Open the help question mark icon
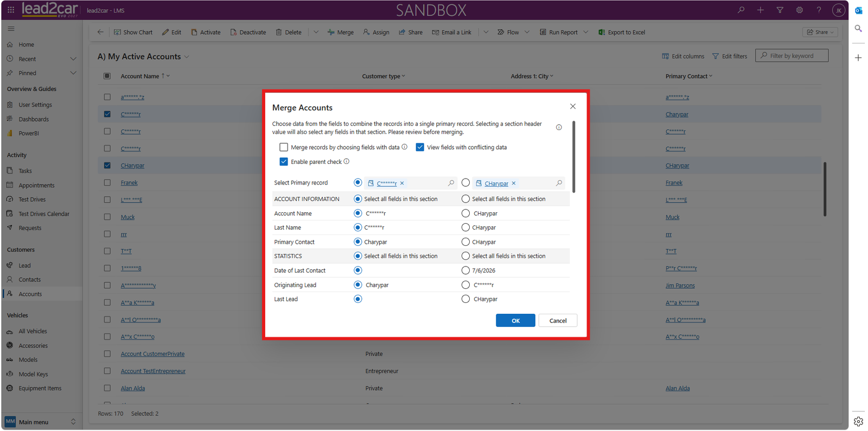 pos(819,10)
